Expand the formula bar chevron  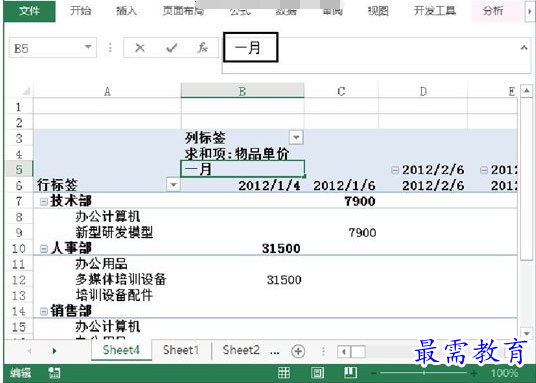pos(524,48)
